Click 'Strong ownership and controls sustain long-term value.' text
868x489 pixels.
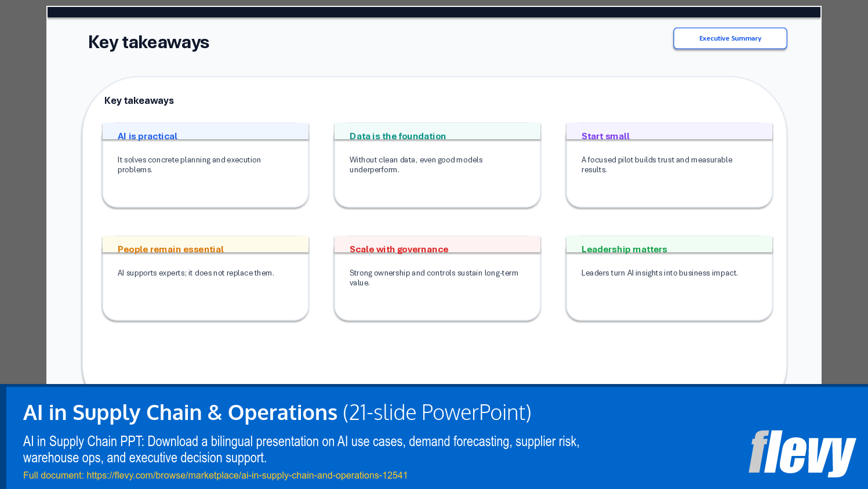click(434, 278)
